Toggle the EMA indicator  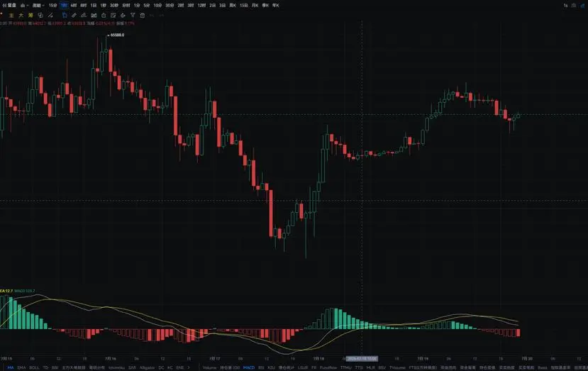pos(21,367)
